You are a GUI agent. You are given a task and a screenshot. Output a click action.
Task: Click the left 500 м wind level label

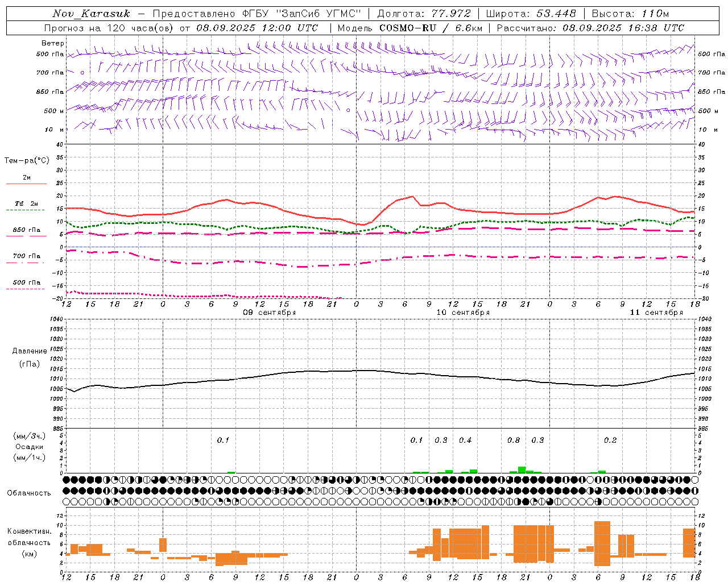coord(54,111)
